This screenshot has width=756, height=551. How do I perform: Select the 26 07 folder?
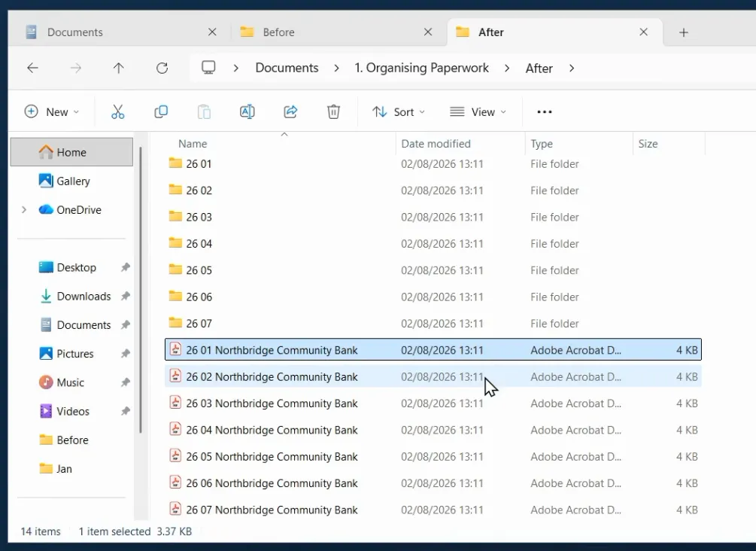pos(433,323)
